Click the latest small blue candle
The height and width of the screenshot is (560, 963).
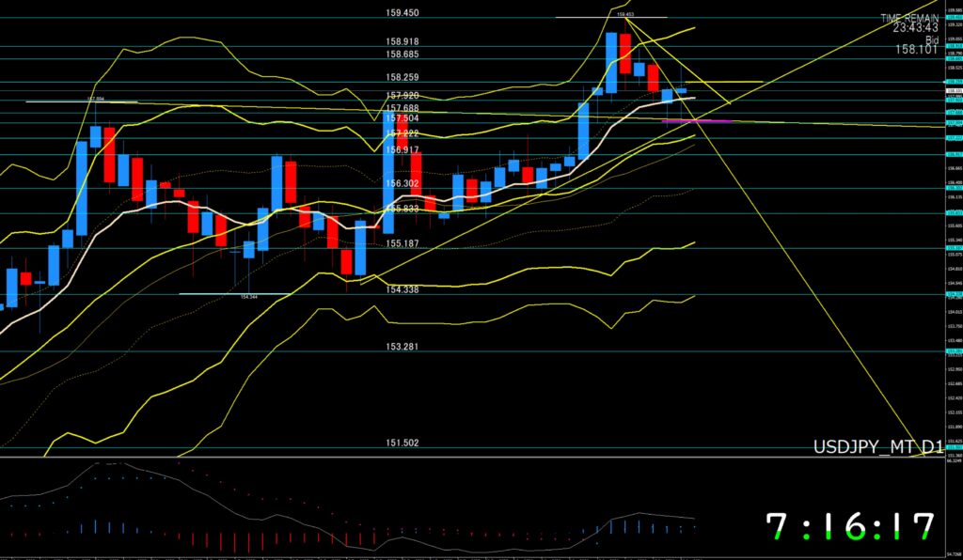[681, 90]
